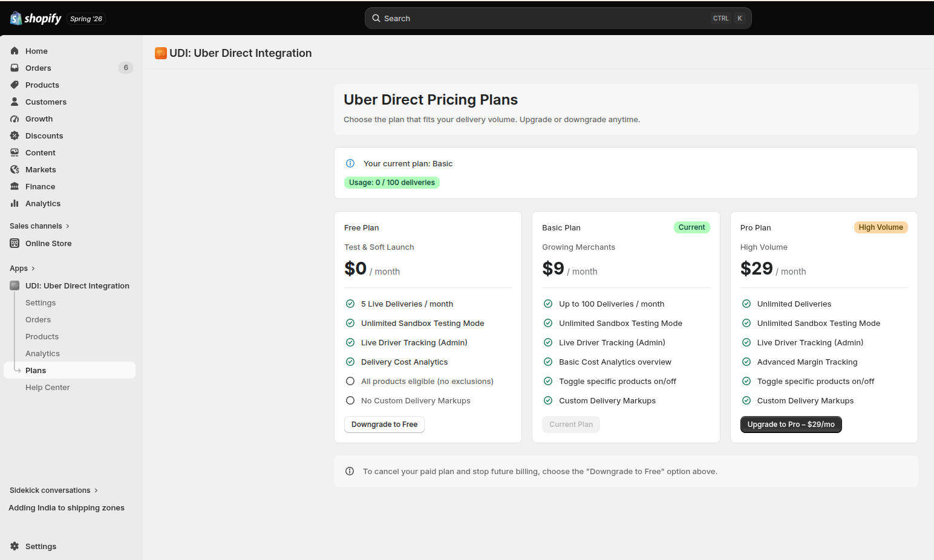Image resolution: width=934 pixels, height=560 pixels.
Task: Open Customers page
Action: pos(70,102)
